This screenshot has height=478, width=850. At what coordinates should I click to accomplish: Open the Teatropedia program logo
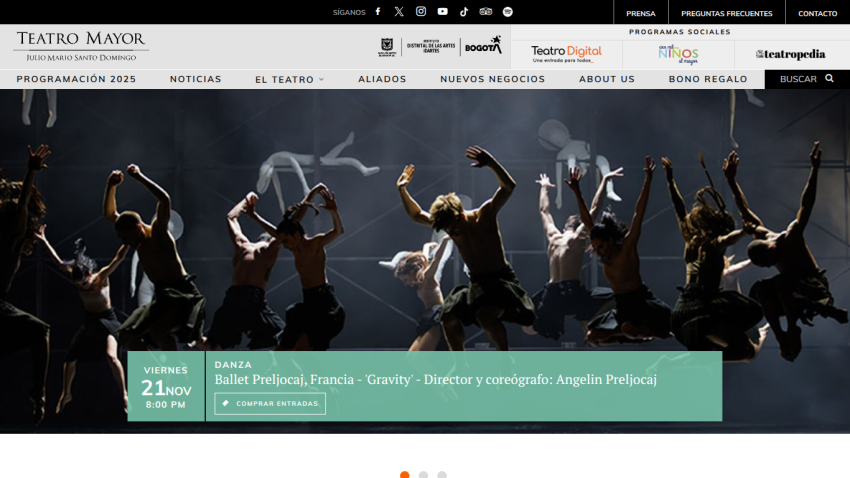790,54
